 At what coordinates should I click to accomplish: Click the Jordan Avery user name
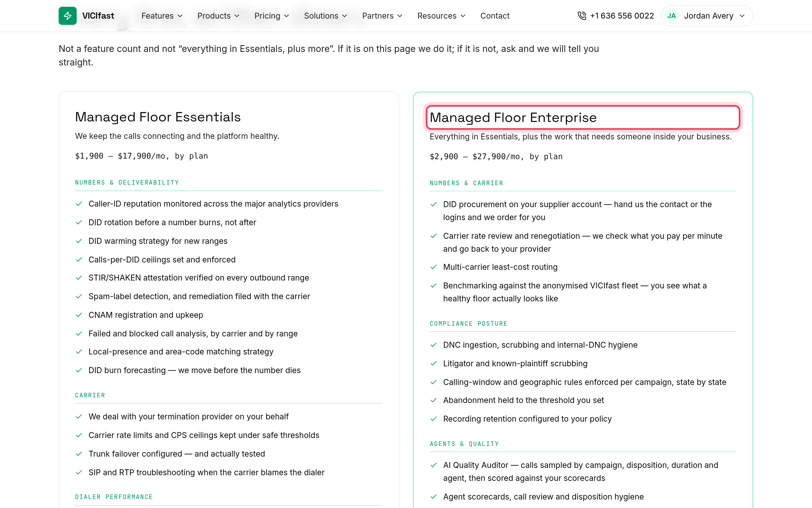click(709, 16)
